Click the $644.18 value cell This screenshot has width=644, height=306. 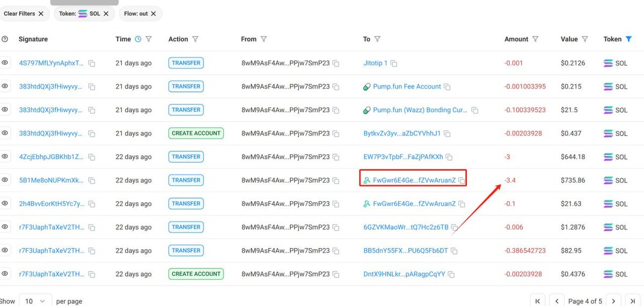[573, 157]
